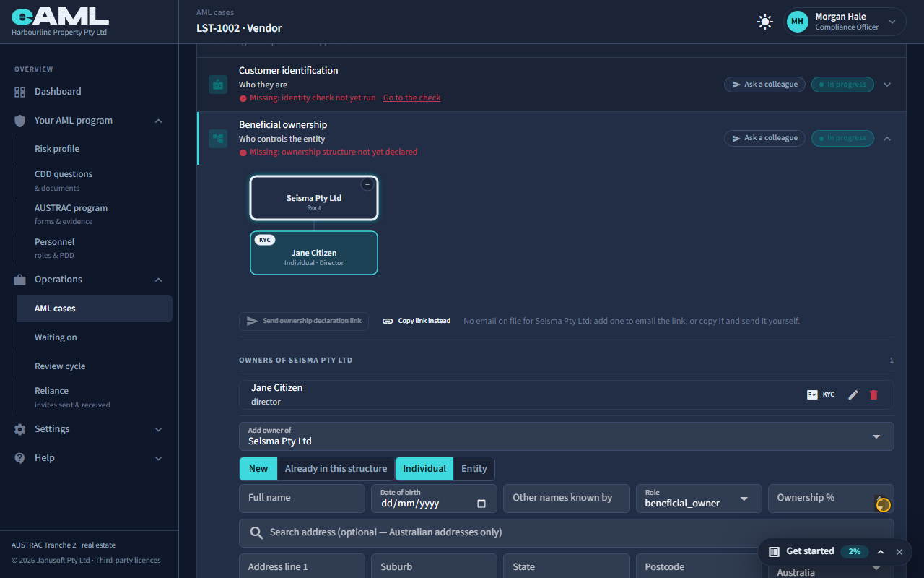
Task: Choose the Individual owner type
Action: coord(424,469)
